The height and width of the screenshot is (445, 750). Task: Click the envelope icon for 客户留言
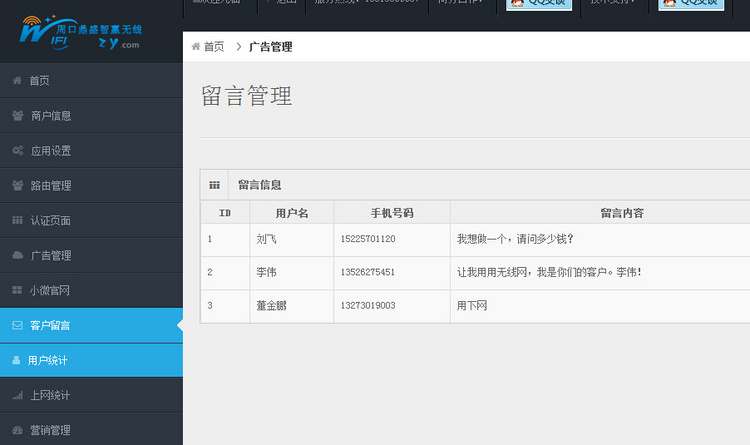pyautogui.click(x=17, y=325)
